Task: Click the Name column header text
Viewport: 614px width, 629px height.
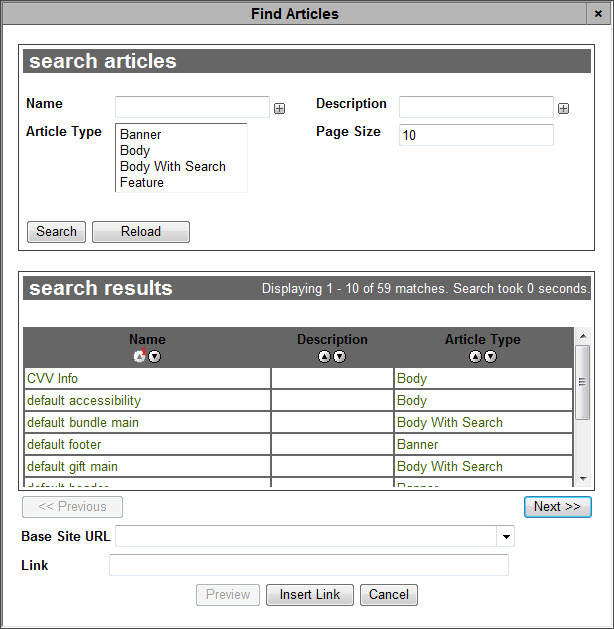Action: coord(147,339)
